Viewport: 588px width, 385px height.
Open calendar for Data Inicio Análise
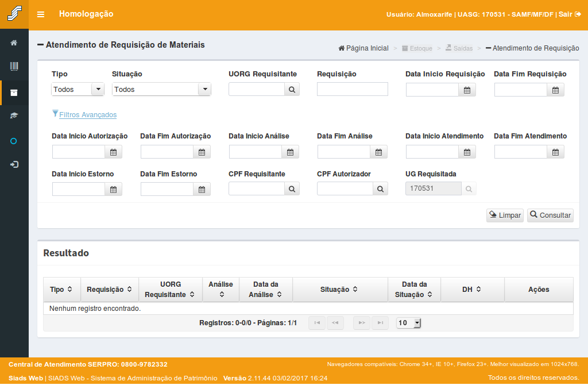click(290, 152)
